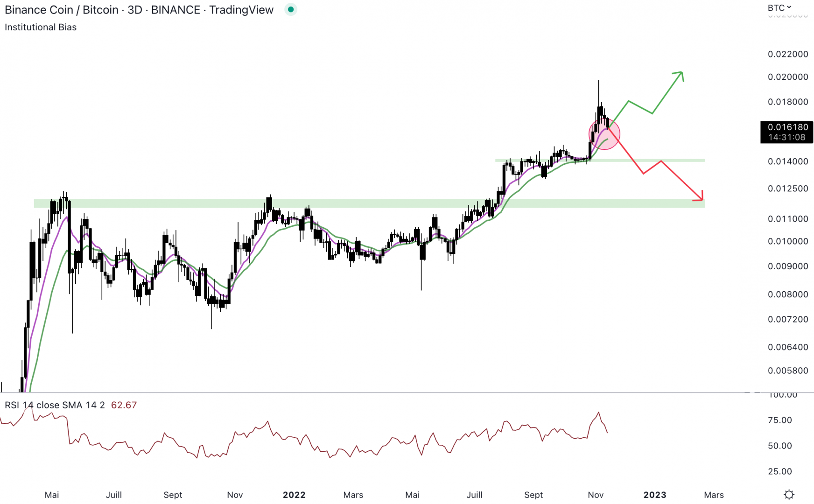Select the RSI 14 close SMA legend
This screenshot has height=504, width=814.
point(55,405)
